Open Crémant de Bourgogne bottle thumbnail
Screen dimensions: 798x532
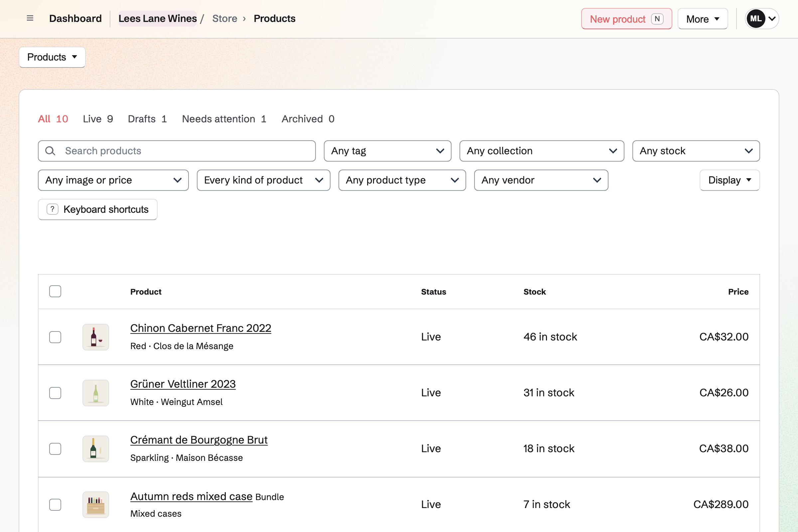pos(96,449)
